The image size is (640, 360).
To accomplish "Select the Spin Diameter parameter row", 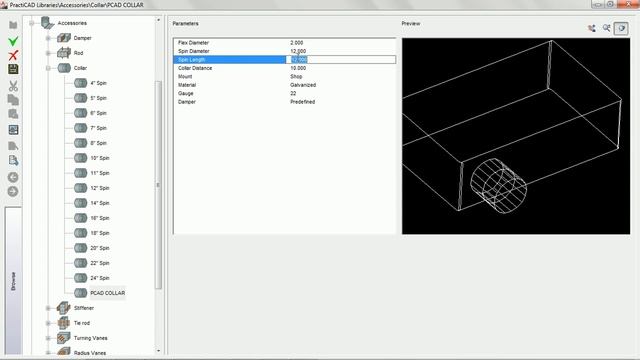I will point(284,51).
